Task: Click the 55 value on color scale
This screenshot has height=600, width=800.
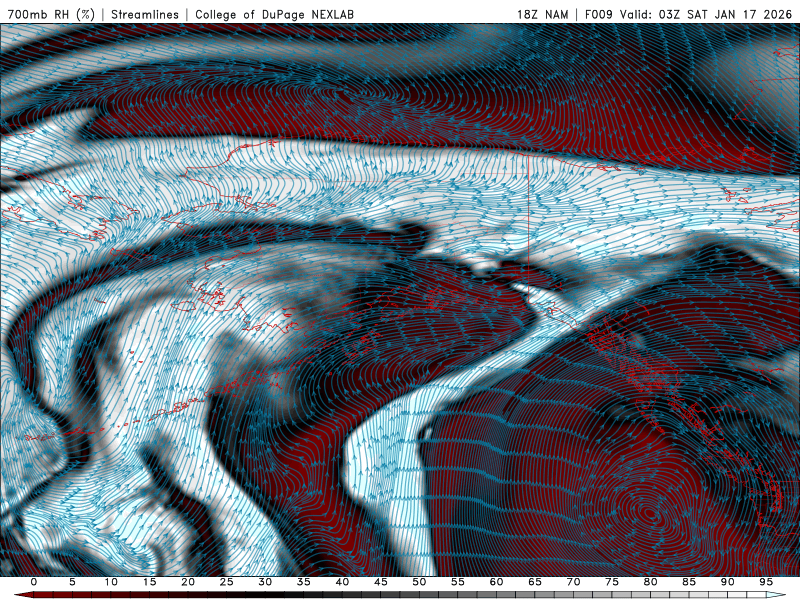Action: (458, 582)
